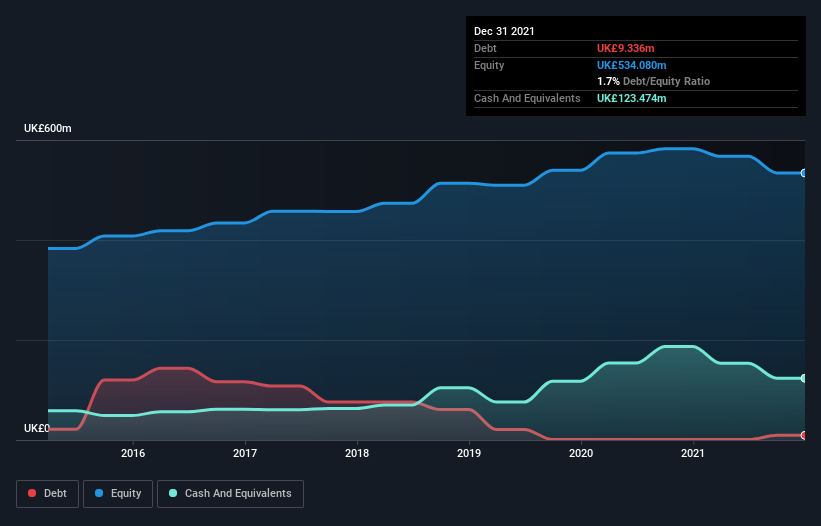Image resolution: width=821 pixels, height=526 pixels.
Task: Select the 2018 x-axis label
Action: 357,453
